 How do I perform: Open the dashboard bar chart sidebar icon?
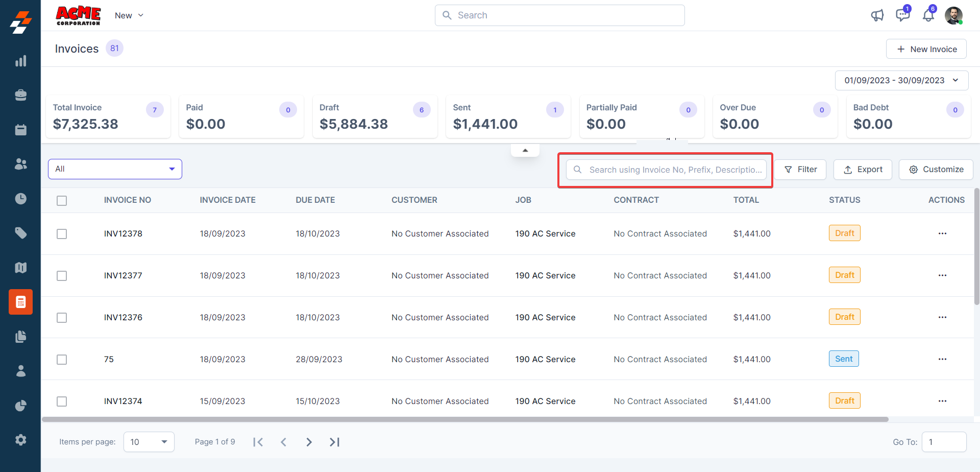pyautogui.click(x=20, y=61)
